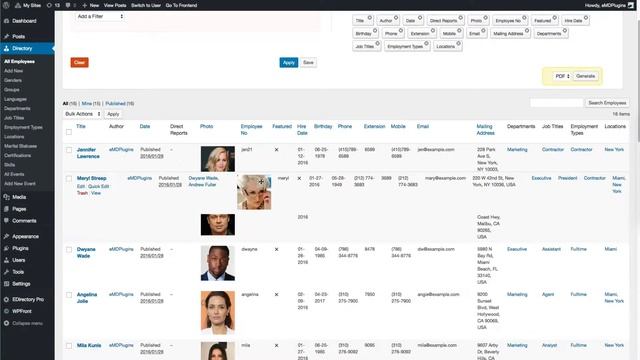Remove the Title column chip using its x icon
The width and height of the screenshot is (640, 360).
[x=369, y=18]
